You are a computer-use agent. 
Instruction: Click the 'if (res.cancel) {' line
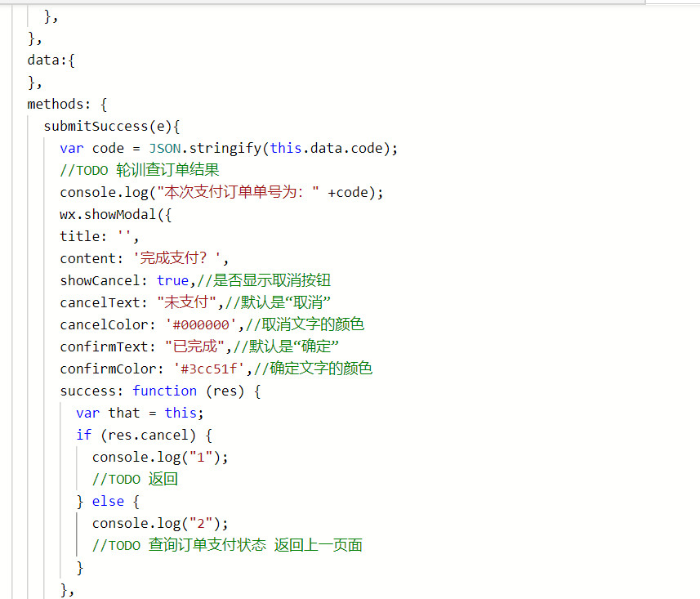pos(145,435)
